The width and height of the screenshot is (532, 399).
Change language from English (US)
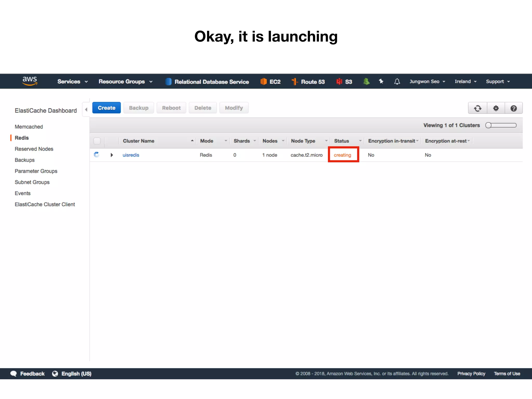point(76,374)
